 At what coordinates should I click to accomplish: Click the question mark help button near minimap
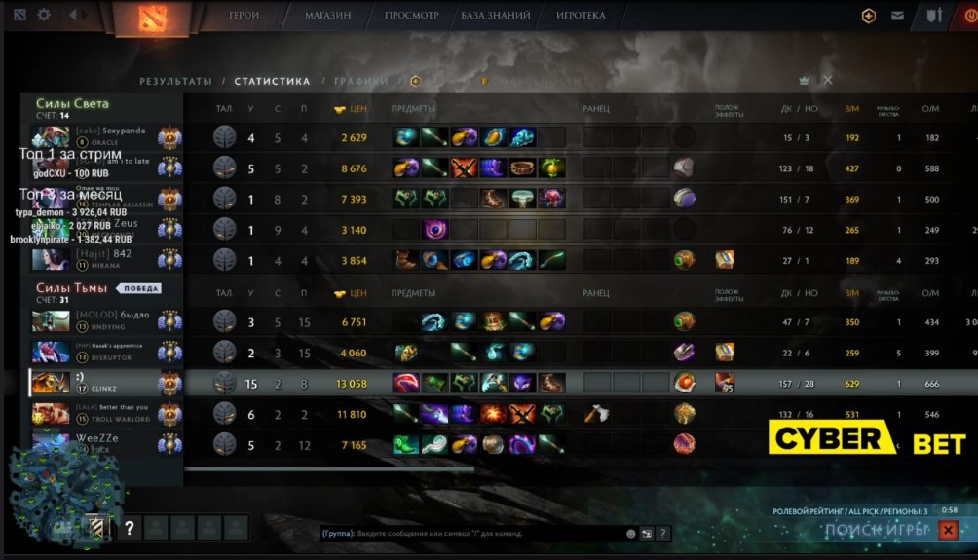[130, 528]
